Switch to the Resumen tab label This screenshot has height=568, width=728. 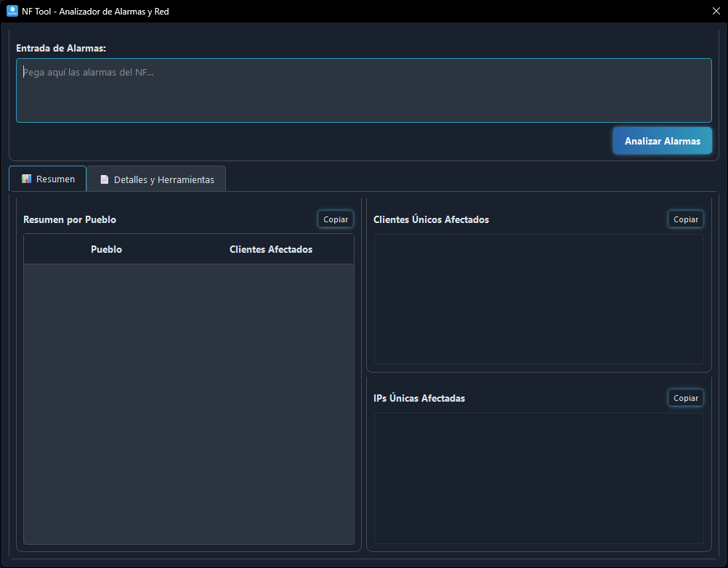click(x=55, y=179)
